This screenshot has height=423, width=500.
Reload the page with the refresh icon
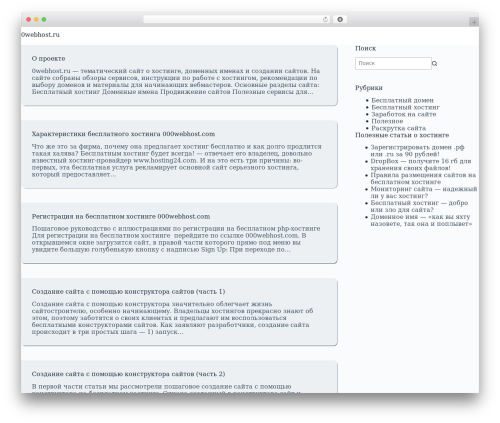point(325,20)
